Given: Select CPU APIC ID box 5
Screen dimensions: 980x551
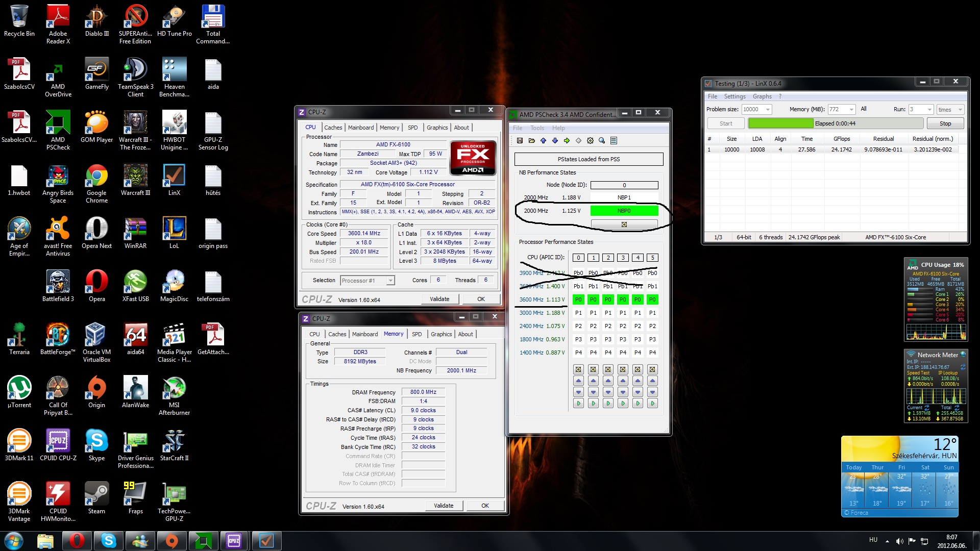Looking at the screenshot, I should click(x=652, y=258).
